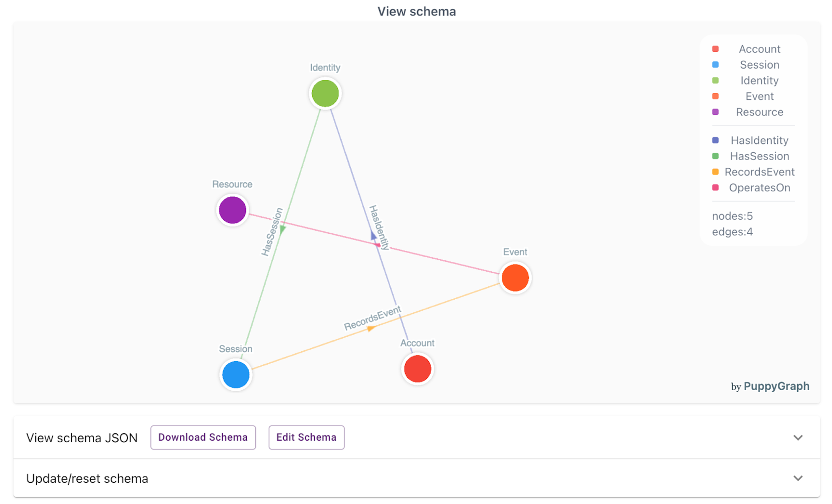Screen dimensions: 832x504
Task: Select the Session node in the graph
Action: coord(236,374)
